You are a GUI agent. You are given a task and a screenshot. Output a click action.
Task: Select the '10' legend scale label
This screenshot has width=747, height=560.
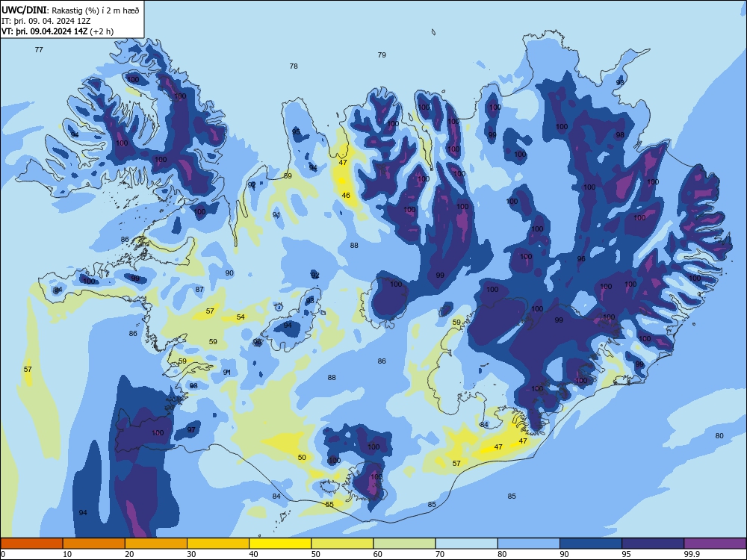[x=67, y=554]
